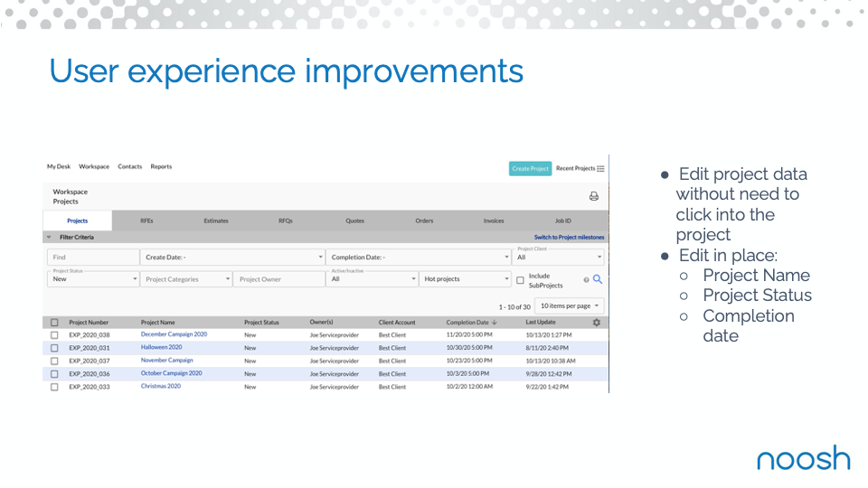Open the Halloween 2020 project link

161,347
